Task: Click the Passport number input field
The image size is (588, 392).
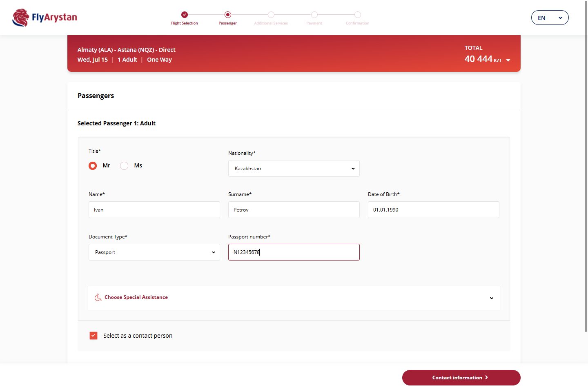Action: pyautogui.click(x=294, y=252)
